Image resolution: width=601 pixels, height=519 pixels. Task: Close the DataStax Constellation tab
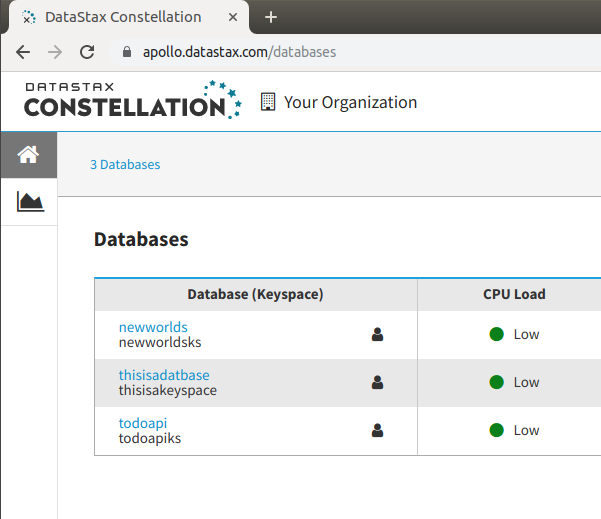coord(233,17)
